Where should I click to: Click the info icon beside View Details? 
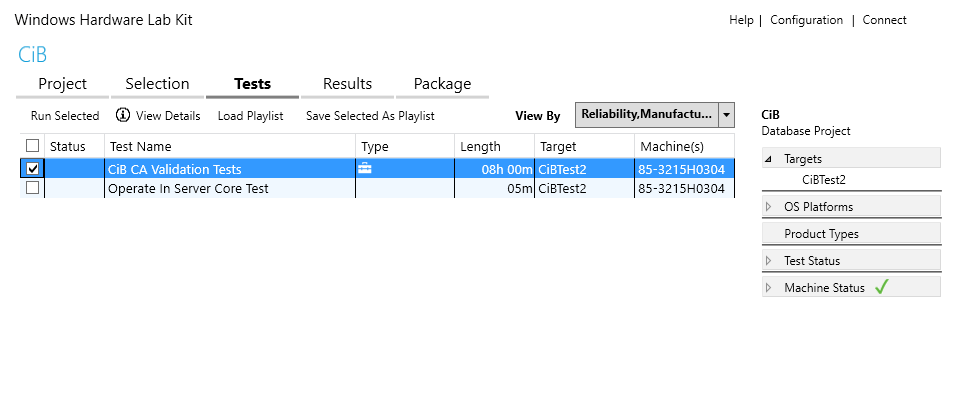coord(123,115)
